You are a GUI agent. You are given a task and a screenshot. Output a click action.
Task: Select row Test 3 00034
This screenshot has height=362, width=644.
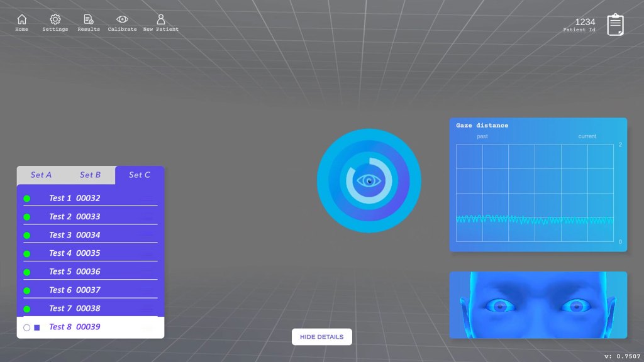tap(91, 235)
